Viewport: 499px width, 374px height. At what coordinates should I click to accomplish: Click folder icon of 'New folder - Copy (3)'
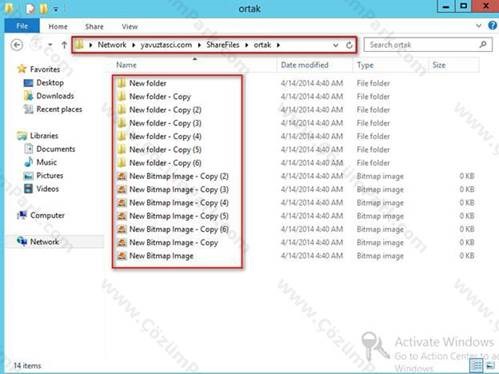pos(122,123)
